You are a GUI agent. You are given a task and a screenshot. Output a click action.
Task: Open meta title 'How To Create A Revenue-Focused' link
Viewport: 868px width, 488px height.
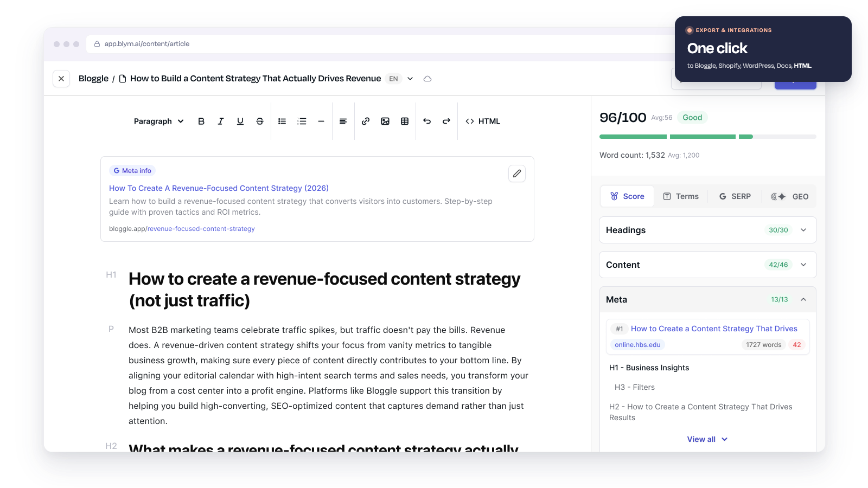click(x=219, y=188)
